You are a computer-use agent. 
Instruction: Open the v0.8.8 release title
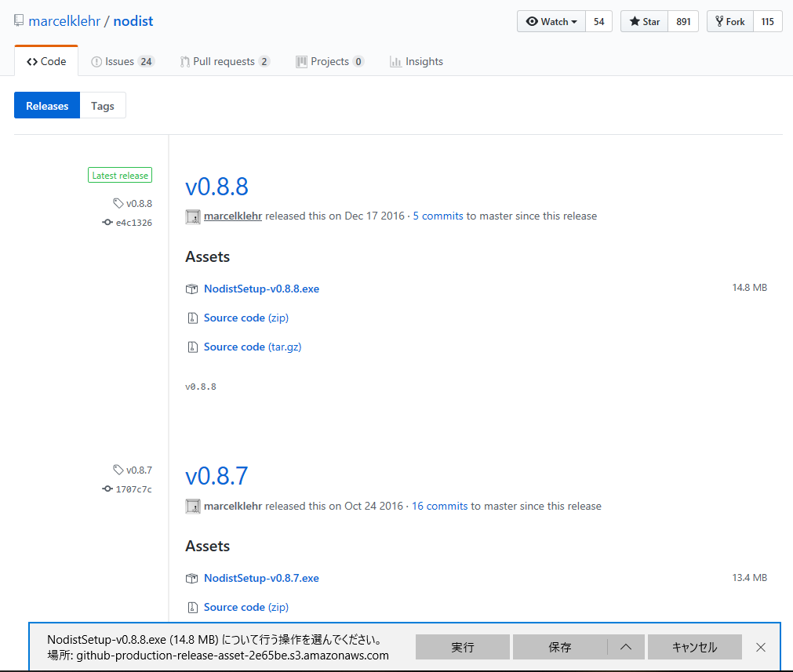(x=216, y=187)
